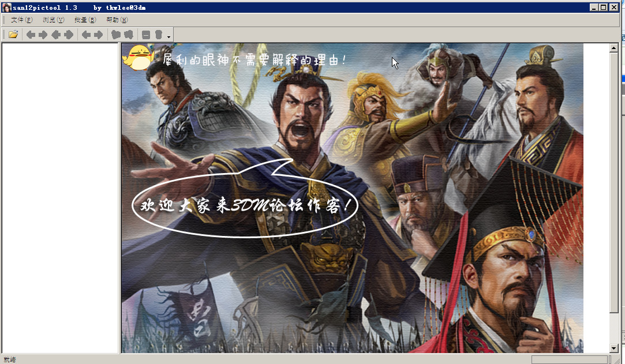This screenshot has width=625, height=364.
Task: Click the scroll down arrow of the image pane
Action: (614, 348)
